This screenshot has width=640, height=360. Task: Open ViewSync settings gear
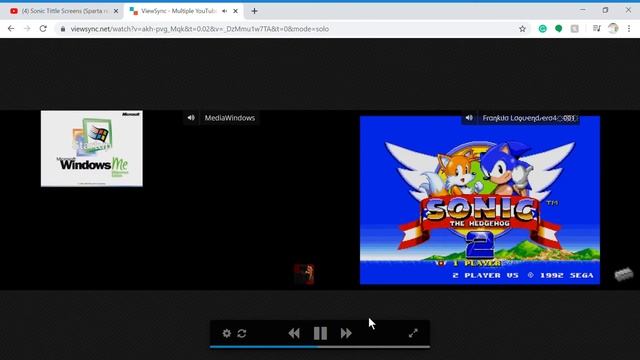pos(227,333)
